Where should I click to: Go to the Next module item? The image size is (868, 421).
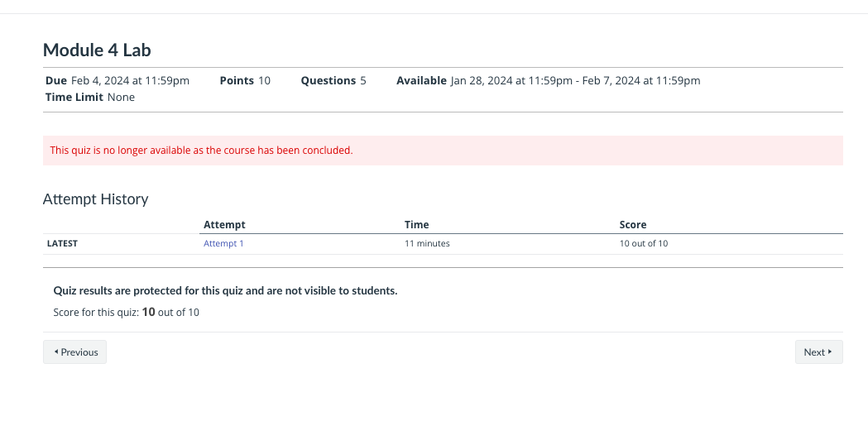coord(818,352)
